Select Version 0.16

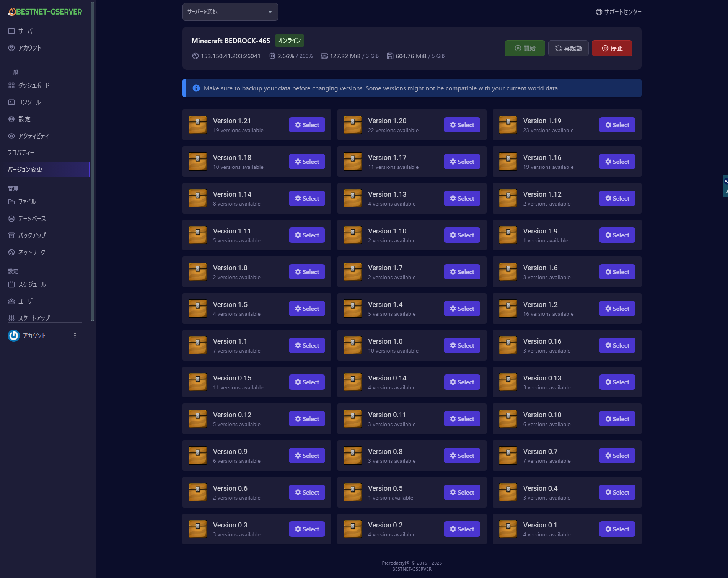(x=617, y=345)
